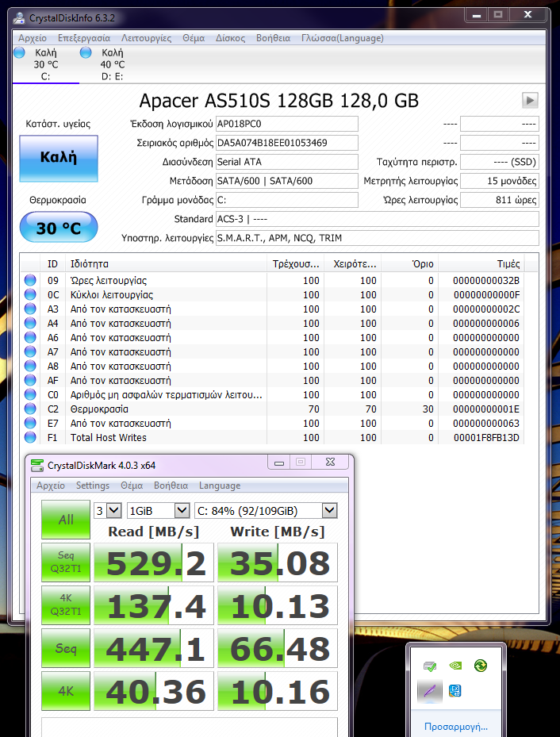Click the status circle for attribute 09
The image size is (560, 737).
coord(30,281)
